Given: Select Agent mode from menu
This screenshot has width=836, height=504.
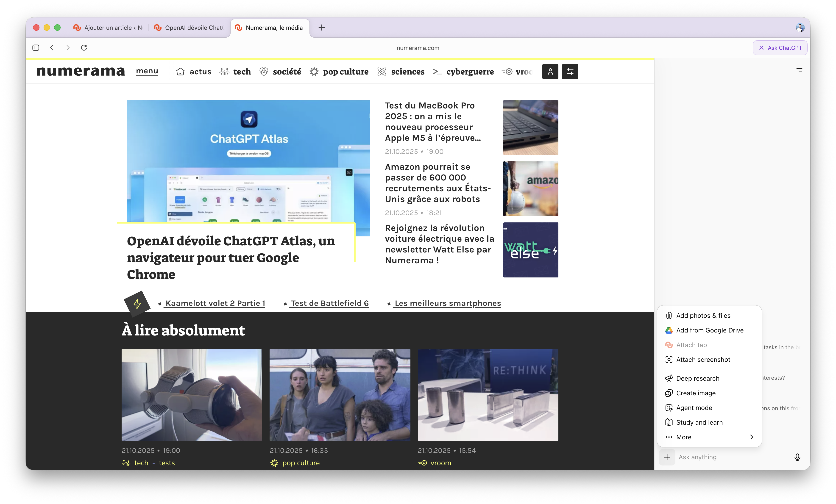Looking at the screenshot, I should coord(694,408).
